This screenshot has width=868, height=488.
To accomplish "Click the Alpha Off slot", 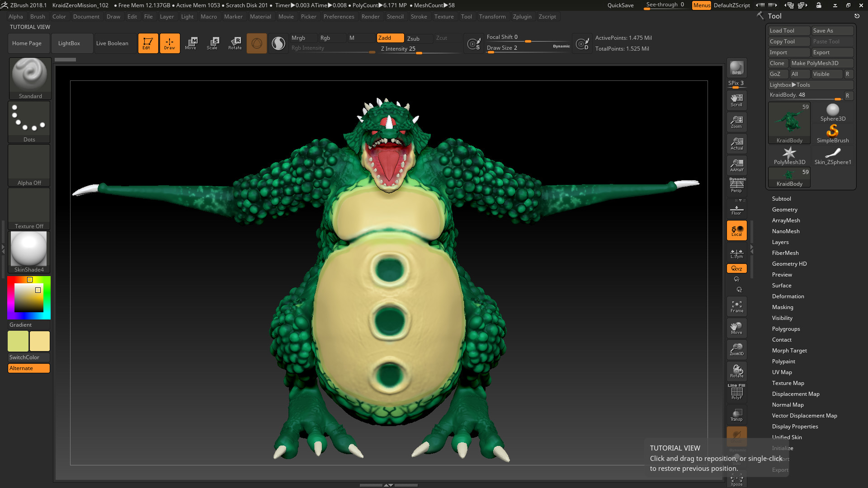I will click(x=29, y=165).
